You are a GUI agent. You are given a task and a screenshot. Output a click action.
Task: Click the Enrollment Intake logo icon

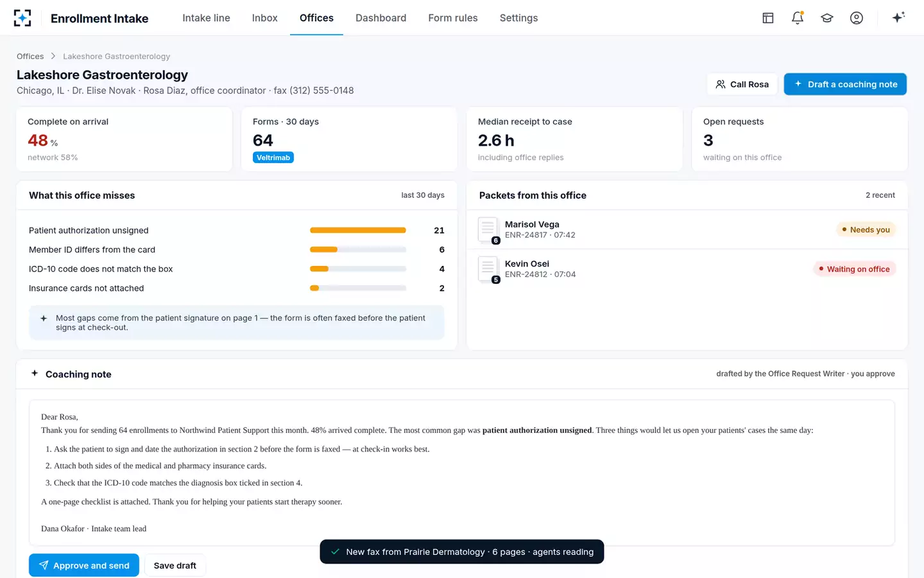point(22,18)
